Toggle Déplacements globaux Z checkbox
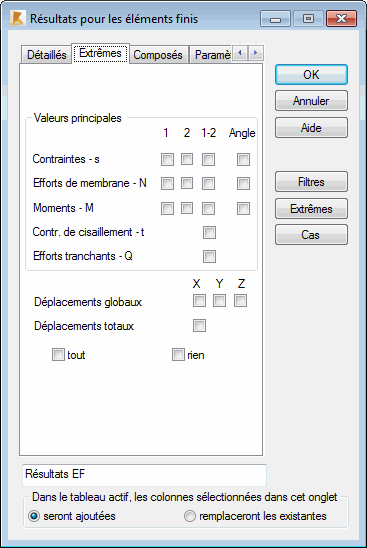Screen dimensions: 367x548 [x=240, y=301]
